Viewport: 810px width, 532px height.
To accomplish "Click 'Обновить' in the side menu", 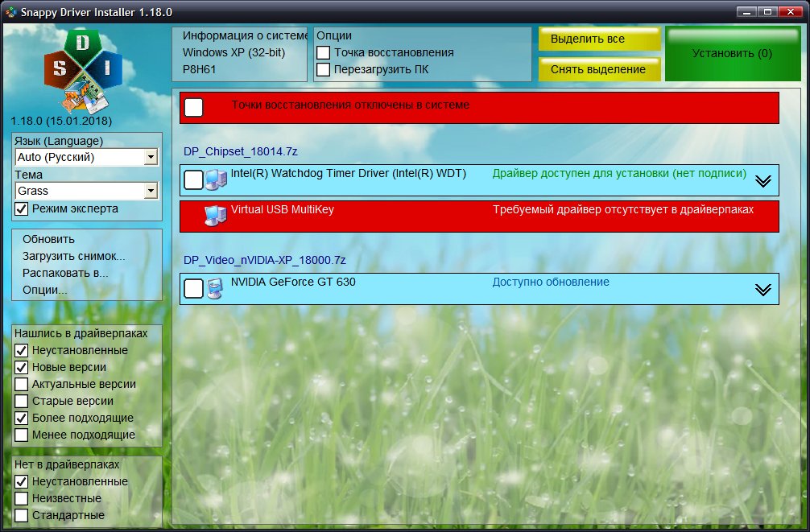I will pos(48,239).
